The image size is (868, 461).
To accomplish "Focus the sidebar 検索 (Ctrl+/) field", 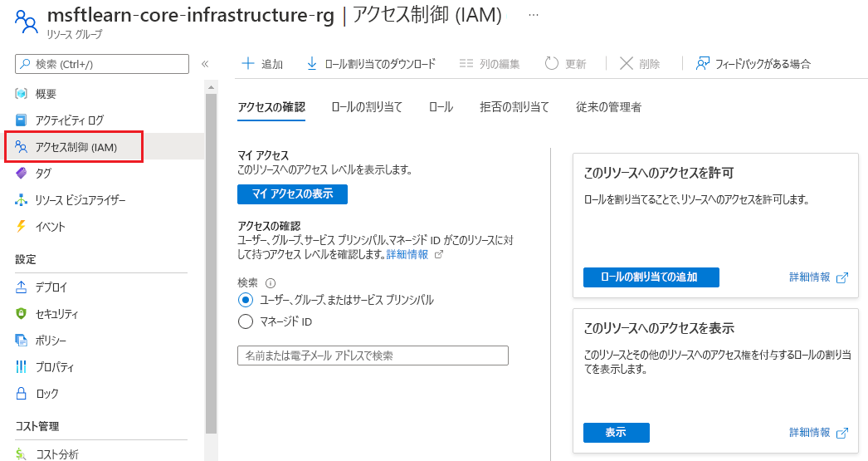I will pyautogui.click(x=102, y=64).
